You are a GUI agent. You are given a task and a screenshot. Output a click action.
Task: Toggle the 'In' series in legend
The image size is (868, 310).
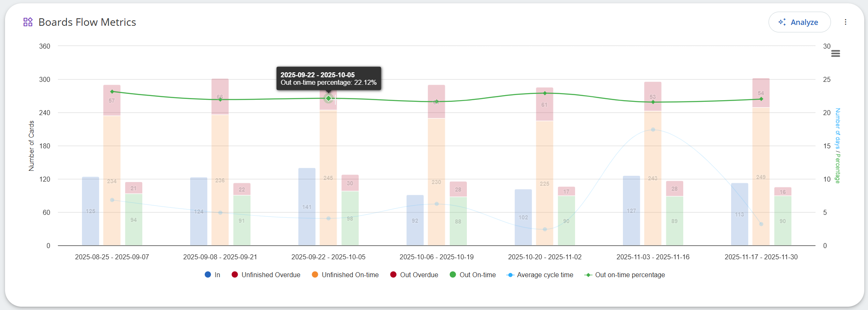coord(213,275)
